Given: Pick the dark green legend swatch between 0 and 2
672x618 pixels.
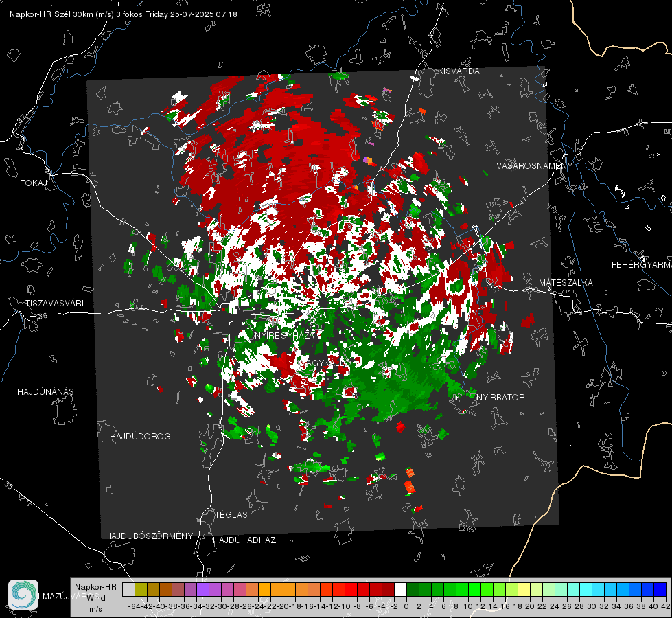Looking at the screenshot, I should pos(413,590).
